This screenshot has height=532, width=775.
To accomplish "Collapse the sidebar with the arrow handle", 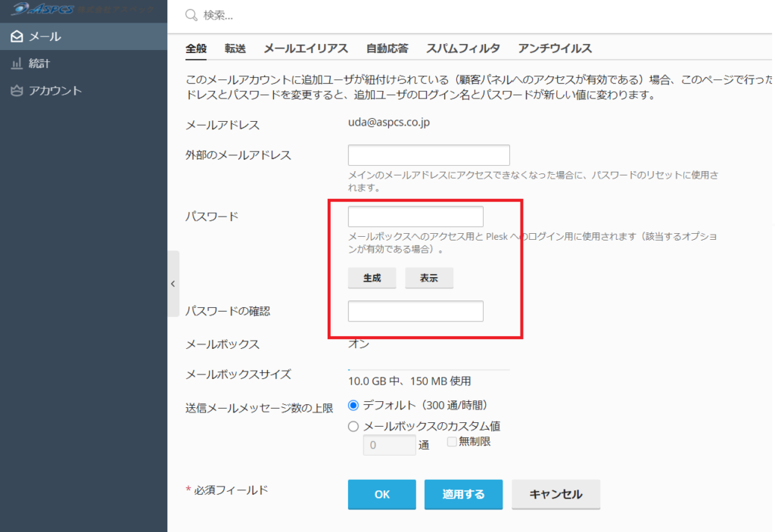I will coord(173,284).
